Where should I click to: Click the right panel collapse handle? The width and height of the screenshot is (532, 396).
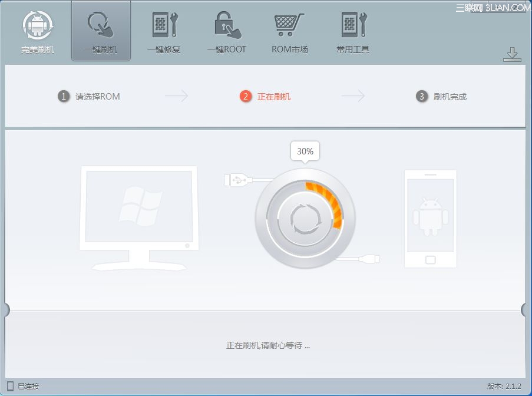click(x=524, y=309)
